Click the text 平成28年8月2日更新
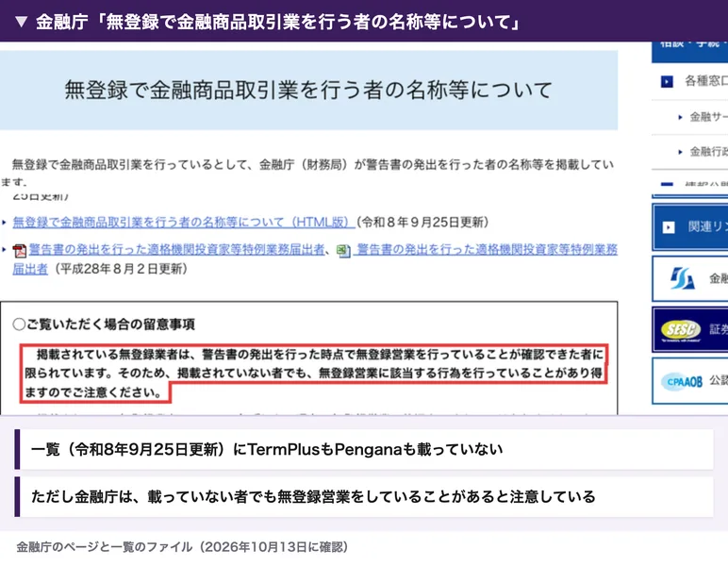This screenshot has height=566, width=728. tap(121, 269)
